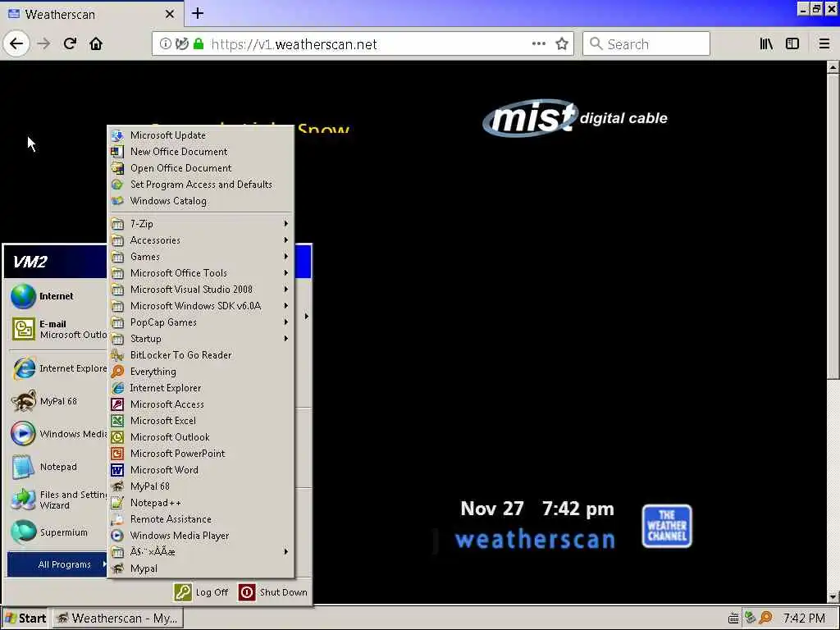The height and width of the screenshot is (630, 840).
Task: Launch Microsoft Update from programs menu
Action: 200,135
